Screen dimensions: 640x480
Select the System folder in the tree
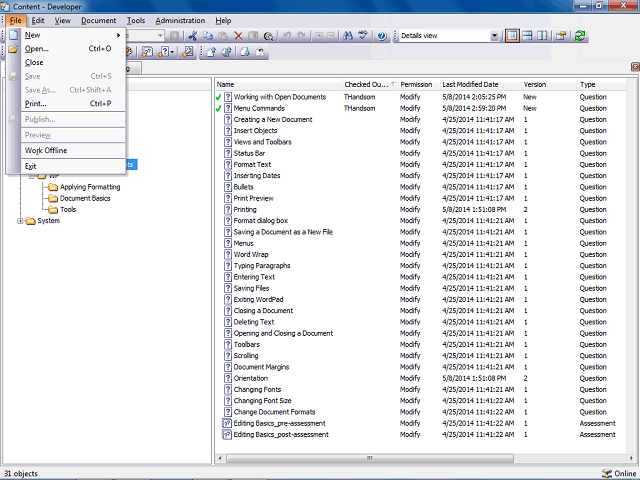(x=49, y=221)
